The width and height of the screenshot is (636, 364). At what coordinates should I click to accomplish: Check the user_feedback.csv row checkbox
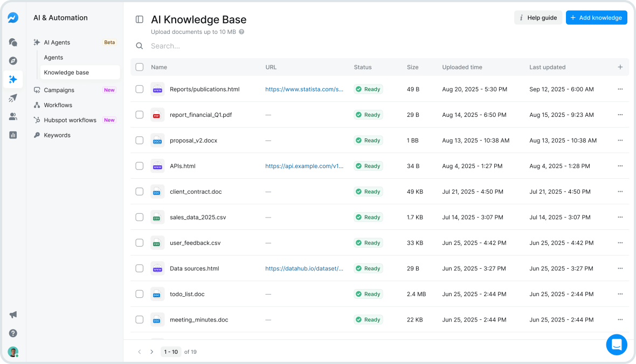click(140, 243)
